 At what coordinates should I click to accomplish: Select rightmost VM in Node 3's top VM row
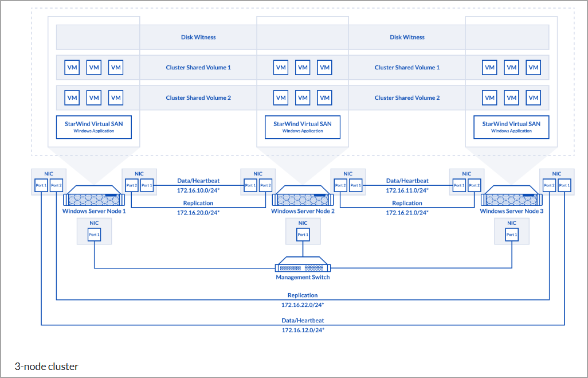[534, 68]
